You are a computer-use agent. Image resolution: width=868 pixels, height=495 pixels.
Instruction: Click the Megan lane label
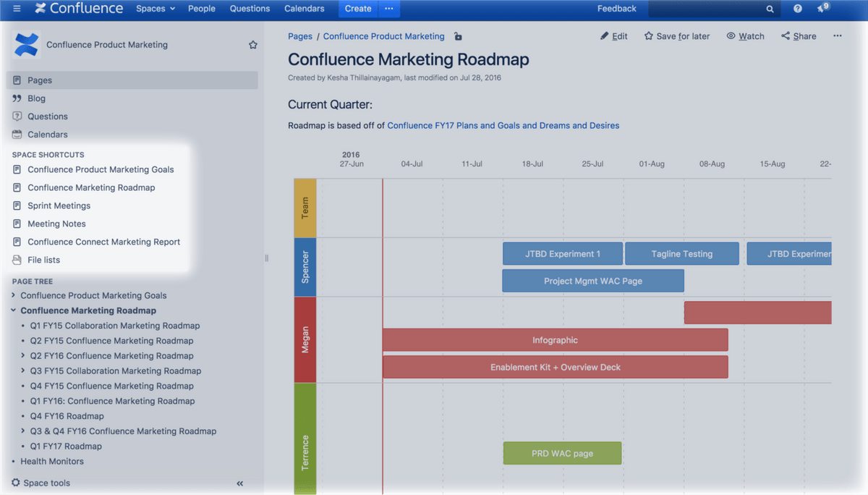pos(305,340)
